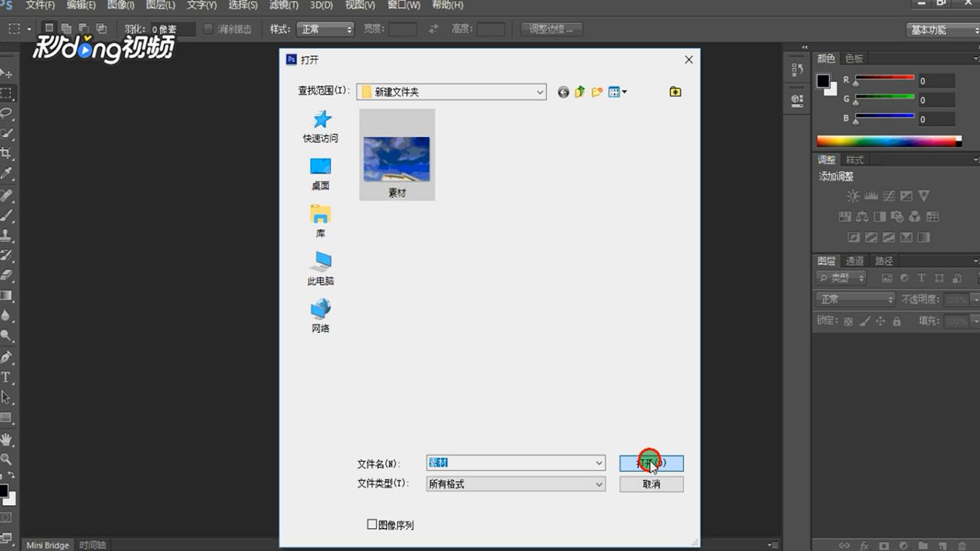This screenshot has height=551, width=980.
Task: Select the Clone Stamp tool
Action: (x=7, y=235)
